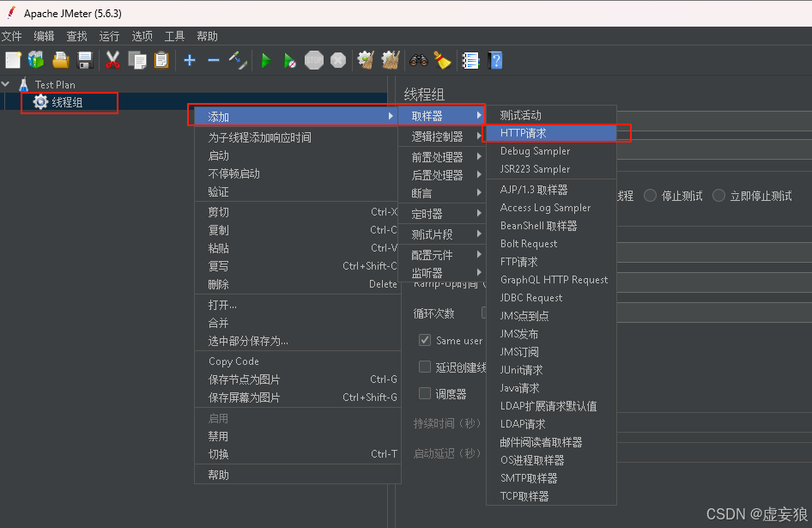This screenshot has height=528, width=812.
Task: Expand the 逻辑控制器 submenu
Action: click(442, 137)
